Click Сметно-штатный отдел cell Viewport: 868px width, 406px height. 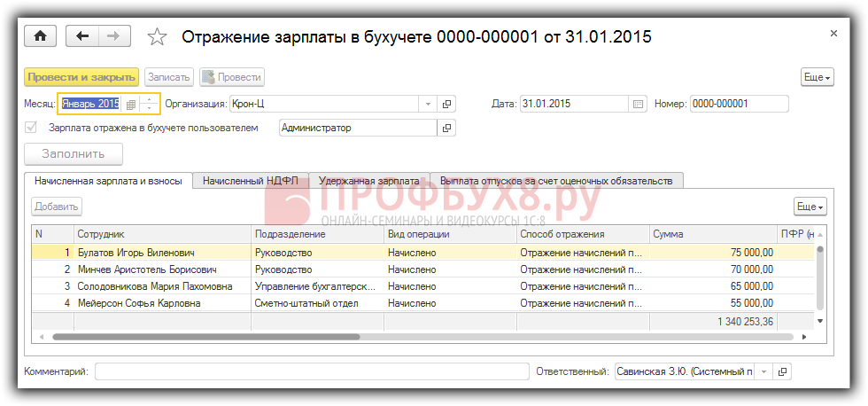click(x=317, y=303)
